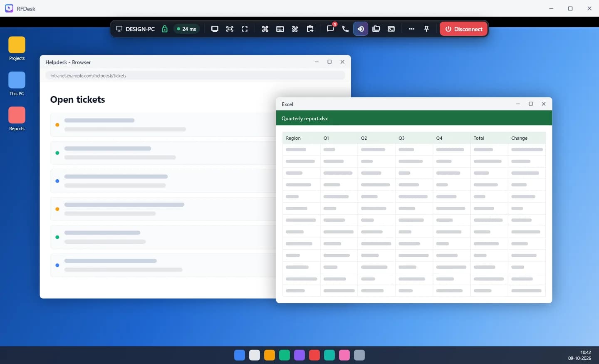Maximize the Excel window
Screen dimensions: 599x364
[x=531, y=104]
